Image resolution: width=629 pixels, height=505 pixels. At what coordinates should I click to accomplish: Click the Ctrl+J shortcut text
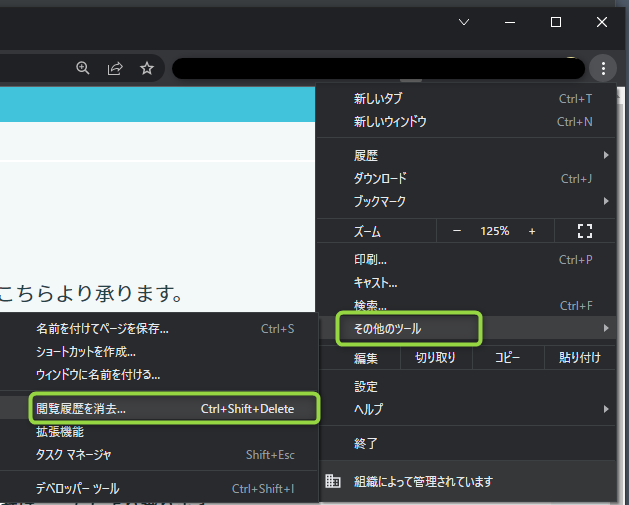pos(576,178)
